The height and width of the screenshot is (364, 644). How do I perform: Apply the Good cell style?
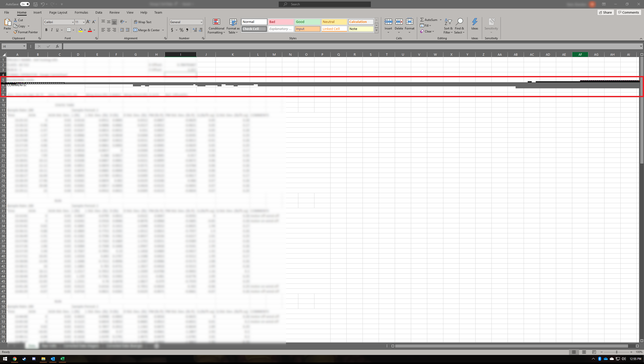pos(307,22)
